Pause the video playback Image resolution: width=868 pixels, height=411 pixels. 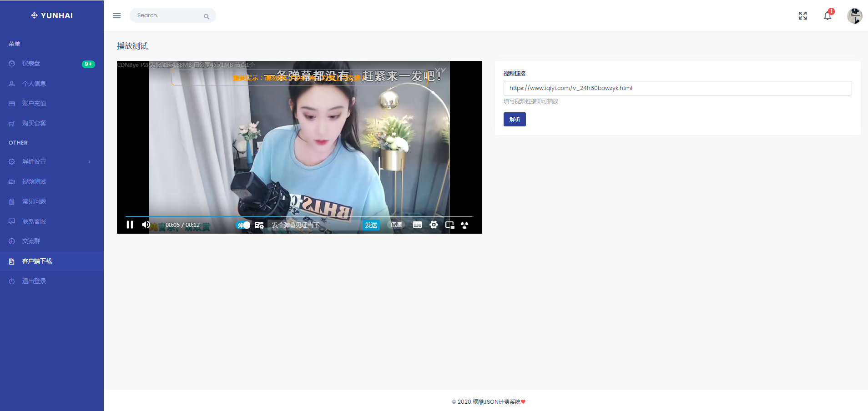130,225
